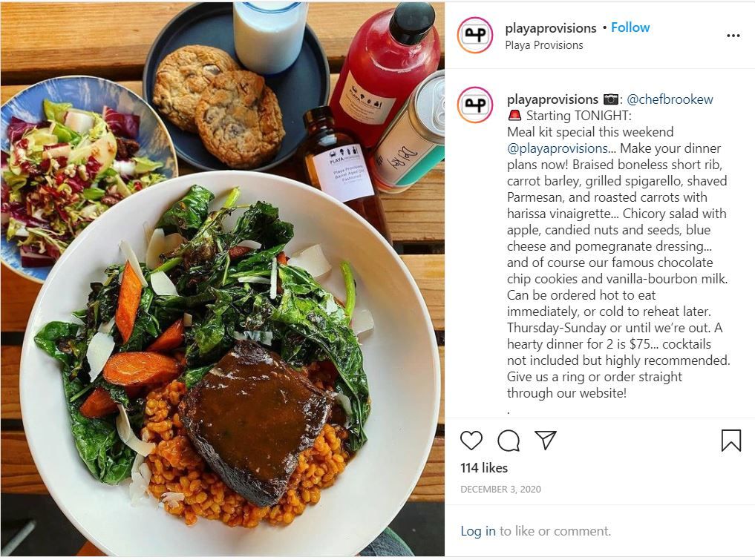Image resolution: width=755 pixels, height=560 pixels.
Task: Click the red siren emoji in caption
Action: pyautogui.click(x=514, y=116)
